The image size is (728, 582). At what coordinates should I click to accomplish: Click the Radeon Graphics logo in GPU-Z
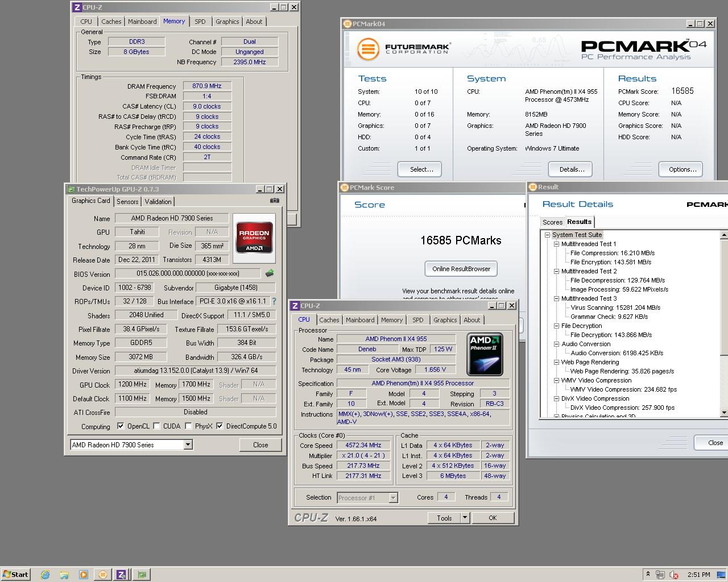(x=254, y=237)
